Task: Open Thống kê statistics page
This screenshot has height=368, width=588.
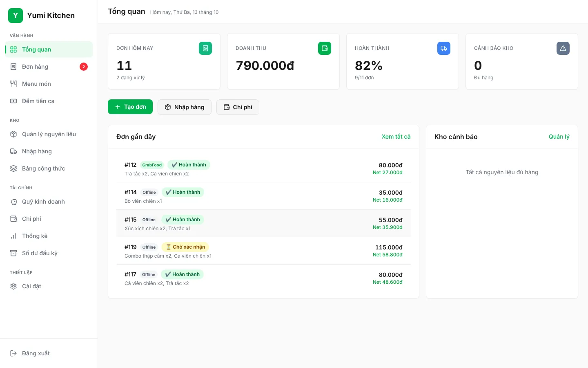Action: pos(49,236)
